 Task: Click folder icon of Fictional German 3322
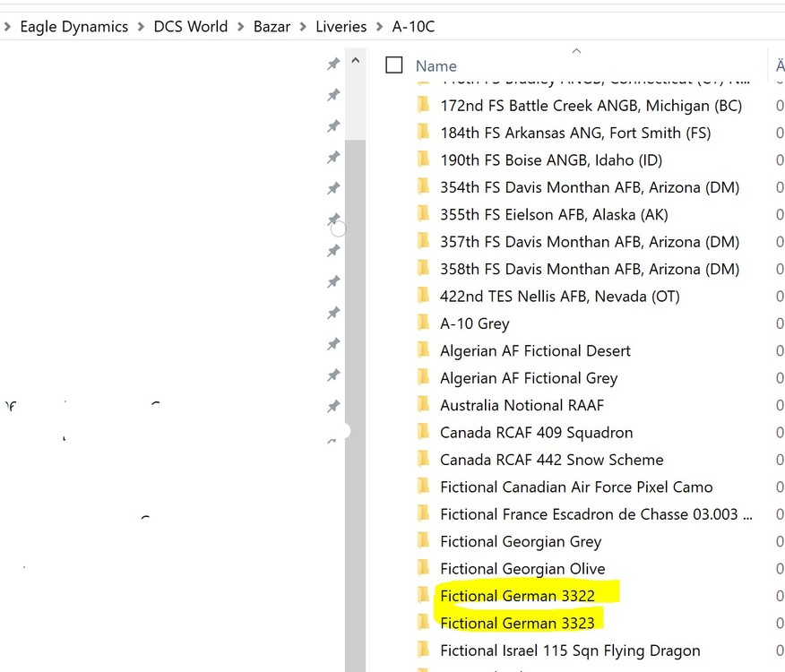point(423,595)
